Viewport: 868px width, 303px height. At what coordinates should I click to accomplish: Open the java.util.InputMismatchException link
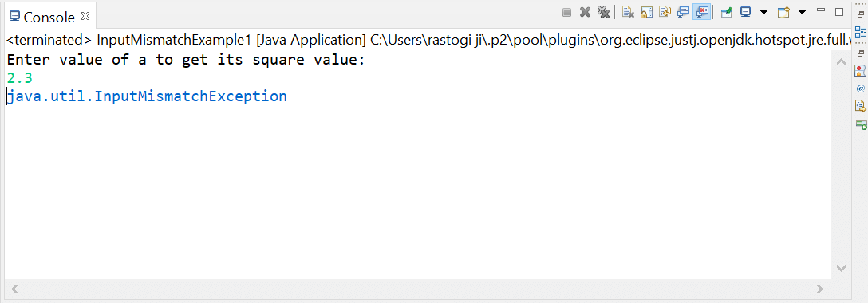[x=147, y=96]
